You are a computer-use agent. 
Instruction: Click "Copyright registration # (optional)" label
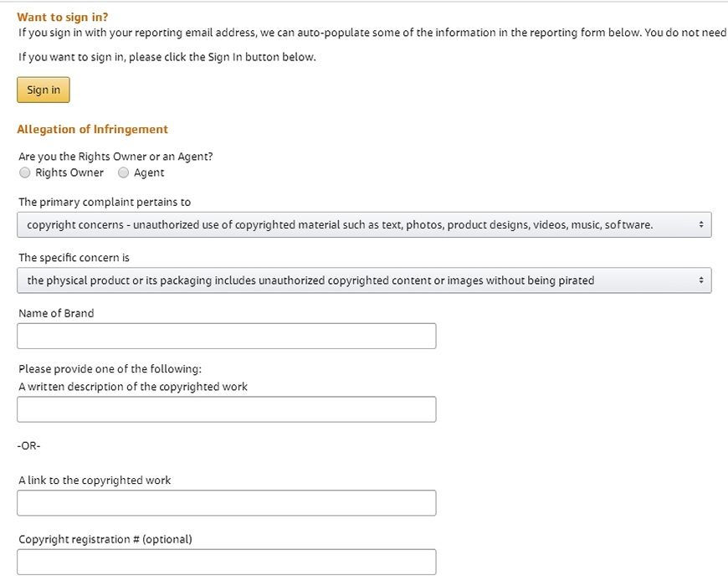pyautogui.click(x=105, y=539)
